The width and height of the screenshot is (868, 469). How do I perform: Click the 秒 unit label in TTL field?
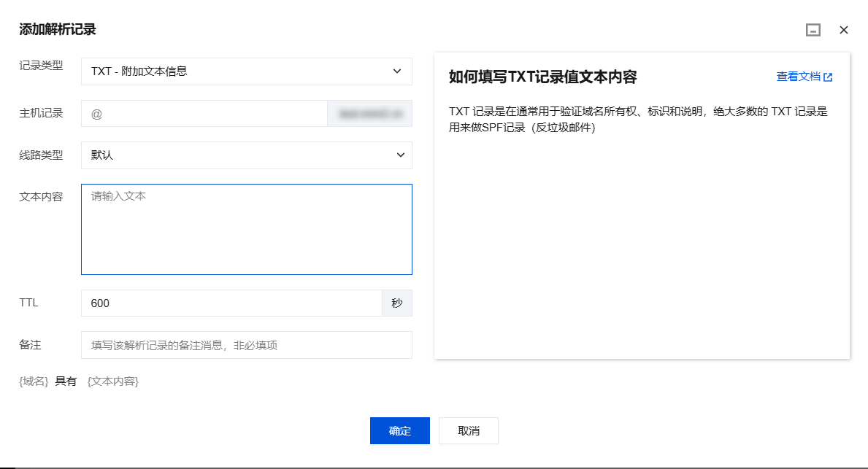pos(397,303)
